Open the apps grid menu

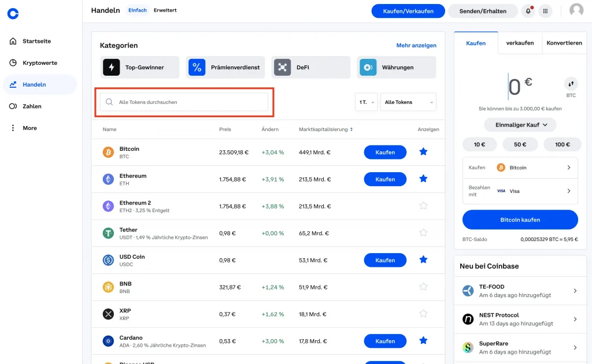pyautogui.click(x=545, y=11)
